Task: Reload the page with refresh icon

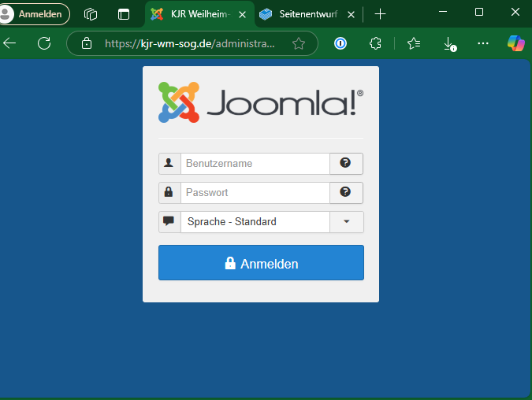Action: click(x=44, y=43)
